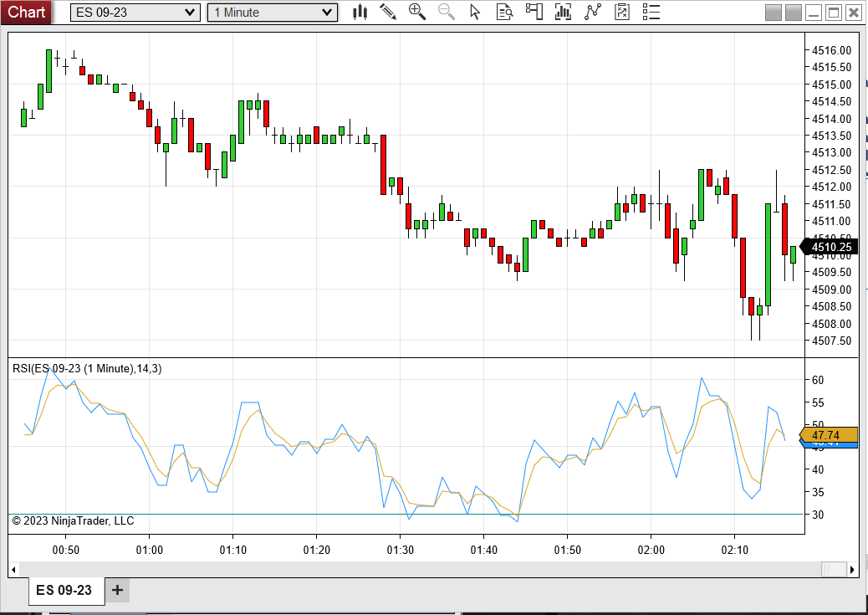The image size is (868, 615).
Task: Click the 47.74 RSI value marker
Action: point(830,435)
